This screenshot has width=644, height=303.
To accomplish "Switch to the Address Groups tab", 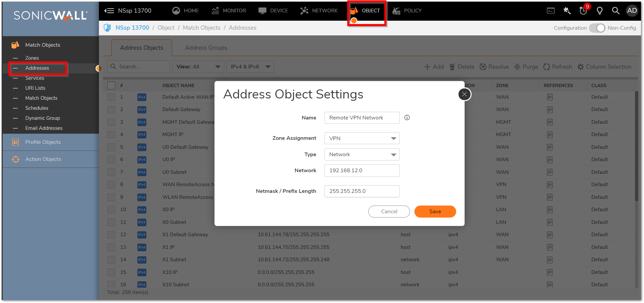I will tap(206, 48).
